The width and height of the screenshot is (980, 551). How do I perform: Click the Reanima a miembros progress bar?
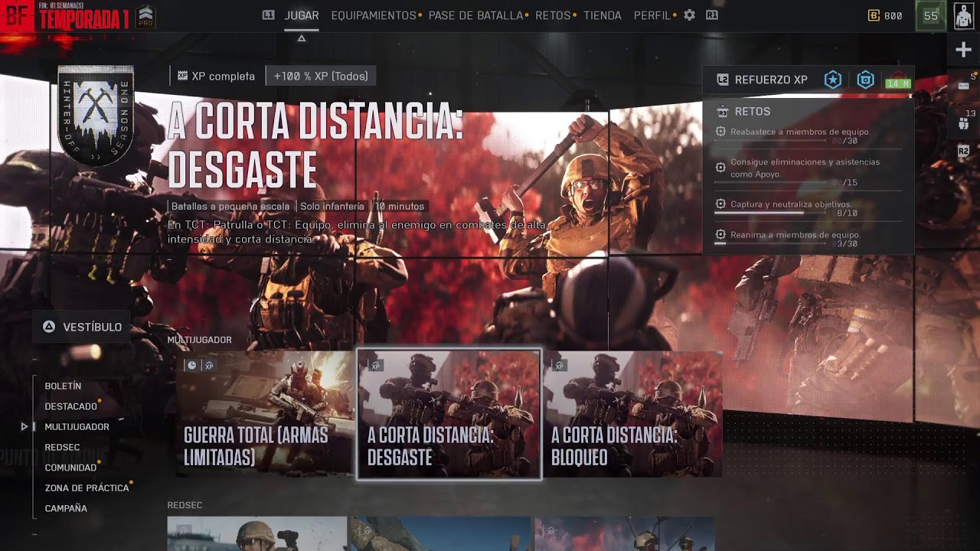[x=770, y=244]
